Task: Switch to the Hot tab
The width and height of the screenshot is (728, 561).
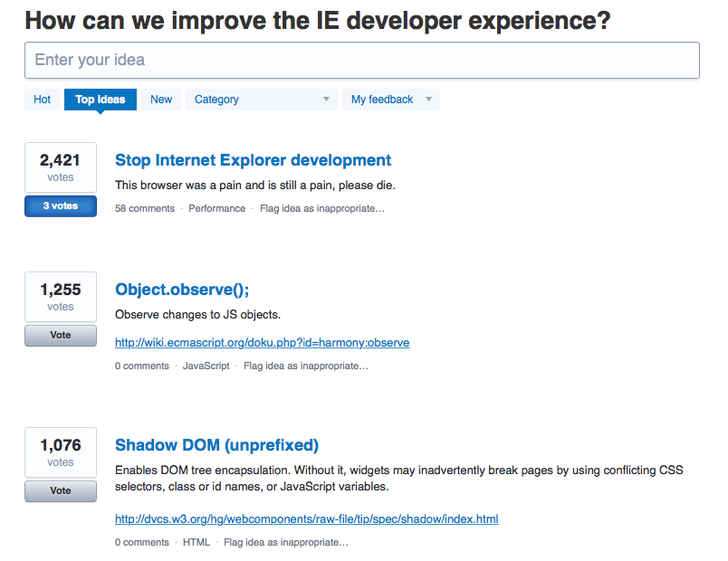Action: pos(42,100)
